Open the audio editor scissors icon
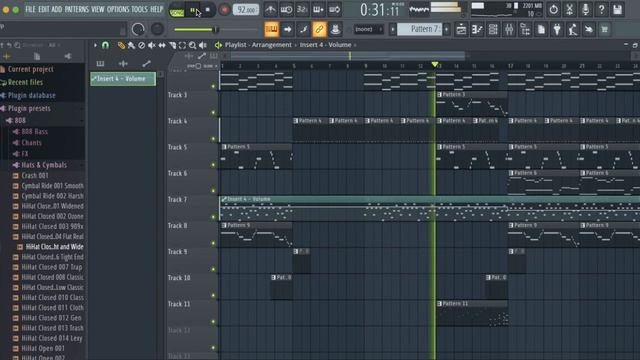The image size is (640, 360). pos(569,9)
